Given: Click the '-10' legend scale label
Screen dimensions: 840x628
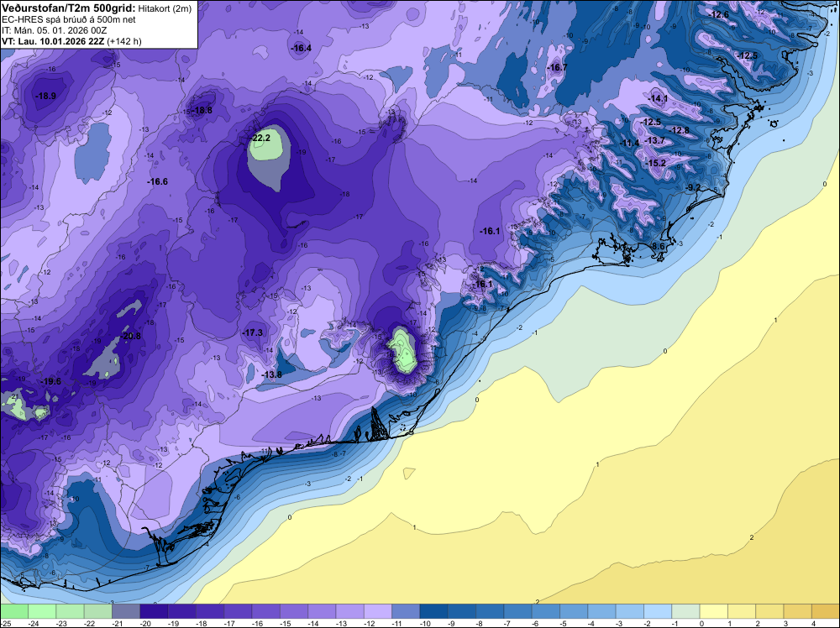Looking at the screenshot, I should pyautogui.click(x=425, y=623).
